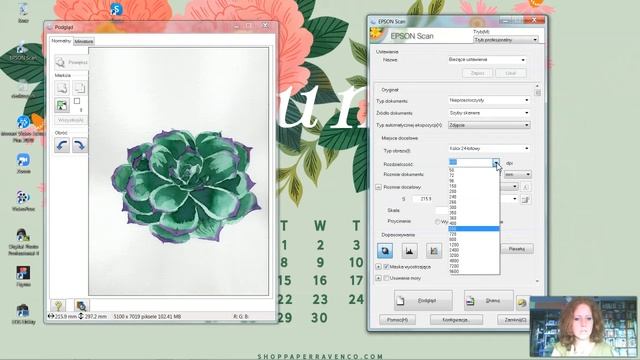Screen dimensions: 640x360
Task: Click the target size lock icon
Action: tap(526, 199)
